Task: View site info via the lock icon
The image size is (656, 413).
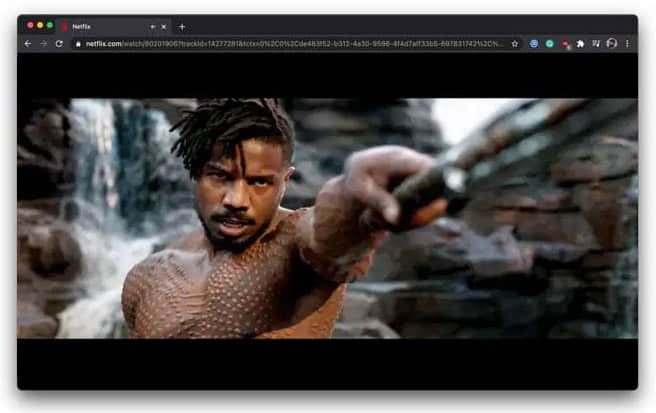Action: click(78, 44)
